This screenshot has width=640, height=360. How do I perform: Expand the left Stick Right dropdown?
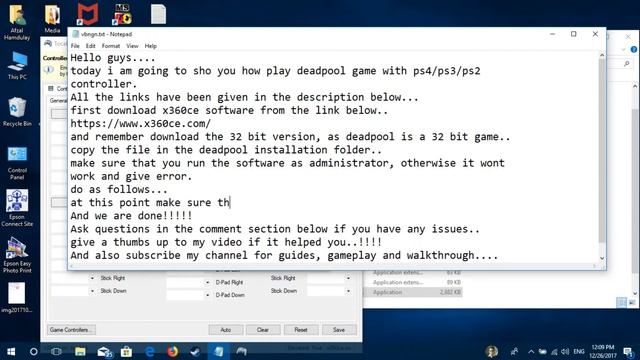click(x=92, y=278)
